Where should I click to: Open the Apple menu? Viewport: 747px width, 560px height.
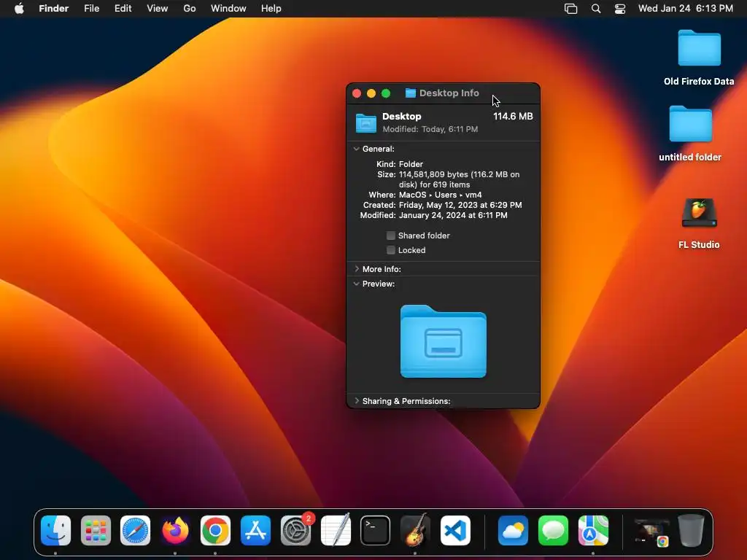[x=19, y=9]
